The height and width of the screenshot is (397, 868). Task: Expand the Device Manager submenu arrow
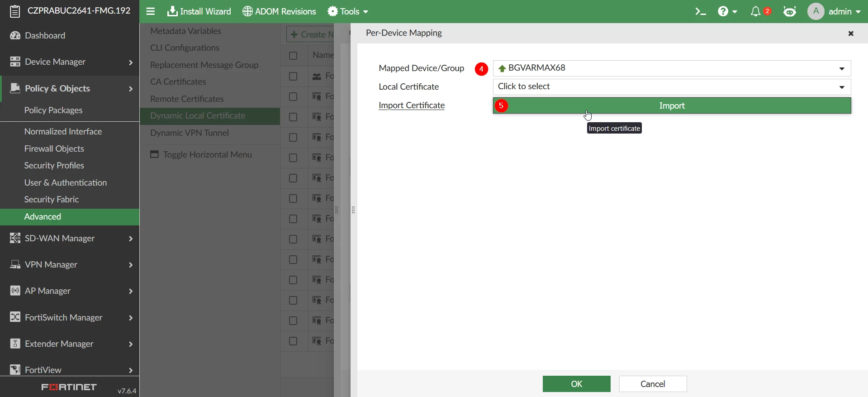pyautogui.click(x=131, y=62)
